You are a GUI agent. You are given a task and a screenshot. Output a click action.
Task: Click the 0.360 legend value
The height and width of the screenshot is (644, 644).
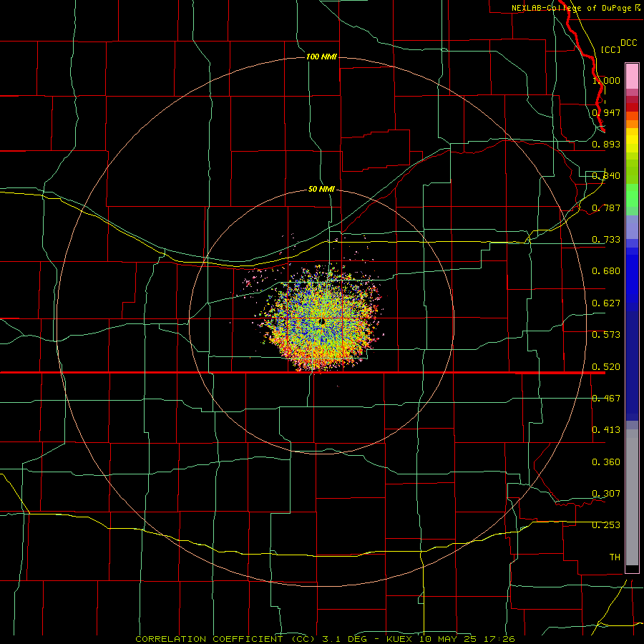point(606,462)
